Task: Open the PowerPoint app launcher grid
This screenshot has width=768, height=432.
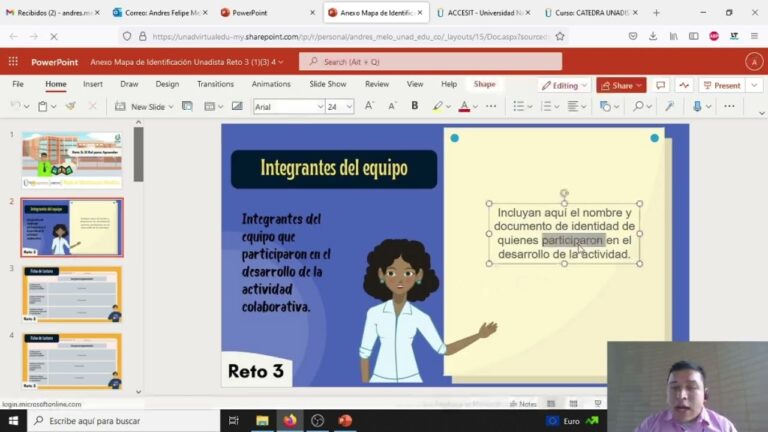Action: (13, 62)
